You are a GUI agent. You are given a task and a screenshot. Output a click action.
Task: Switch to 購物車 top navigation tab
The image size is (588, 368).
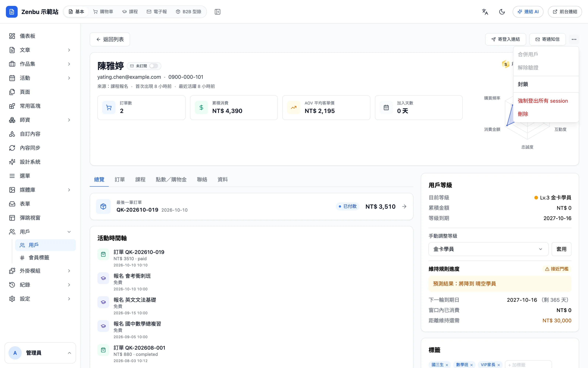coord(103,12)
